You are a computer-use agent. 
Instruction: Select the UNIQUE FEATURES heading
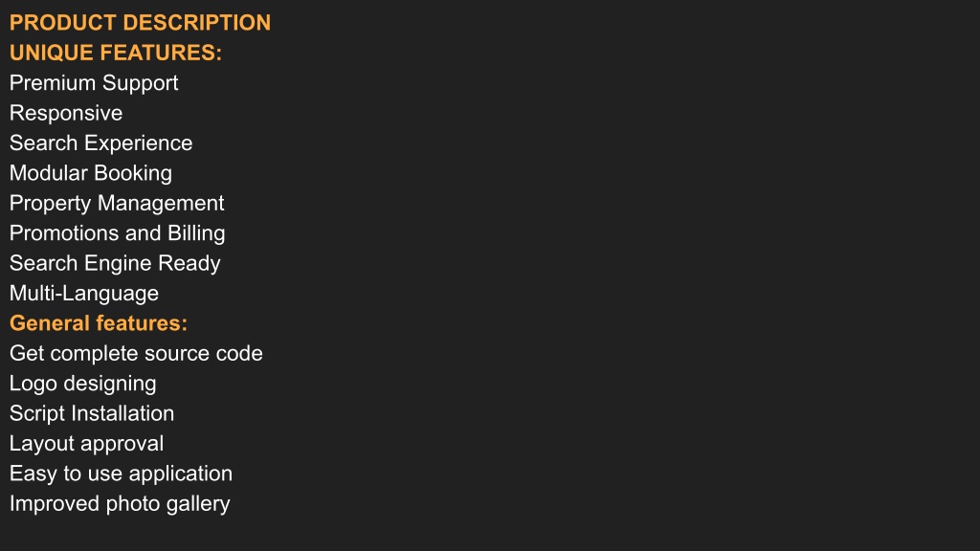[x=116, y=53]
